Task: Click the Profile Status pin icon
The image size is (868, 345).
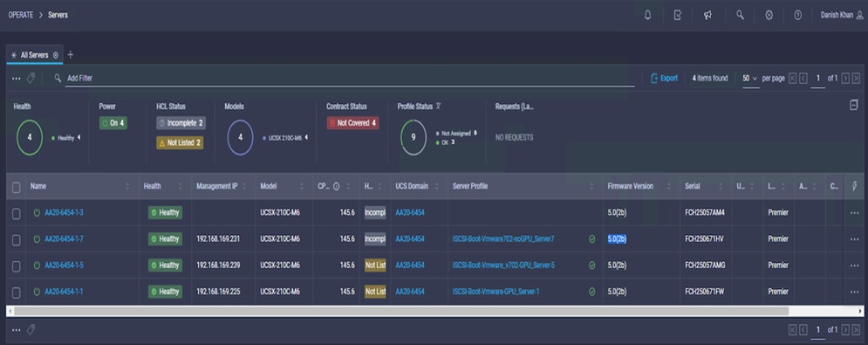Action: click(438, 106)
